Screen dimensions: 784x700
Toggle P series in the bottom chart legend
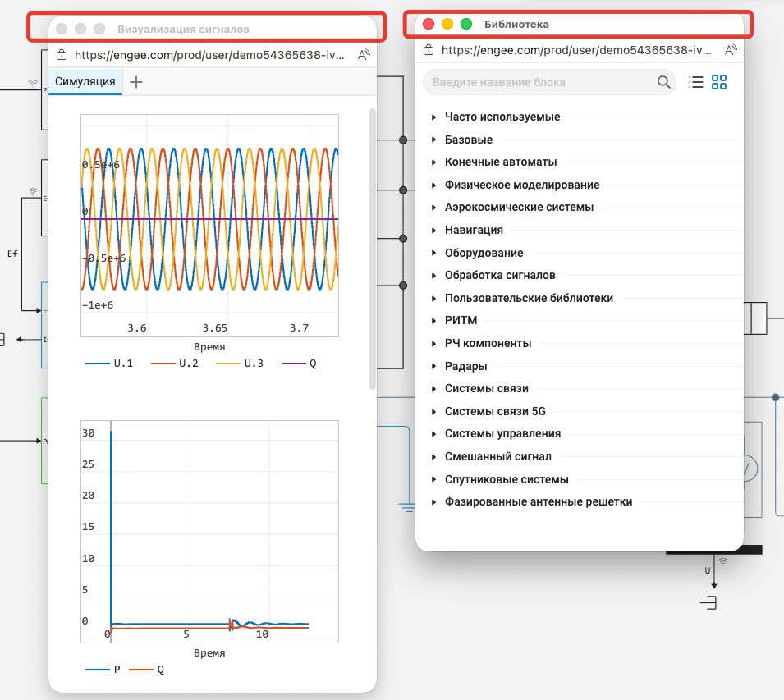(x=103, y=670)
